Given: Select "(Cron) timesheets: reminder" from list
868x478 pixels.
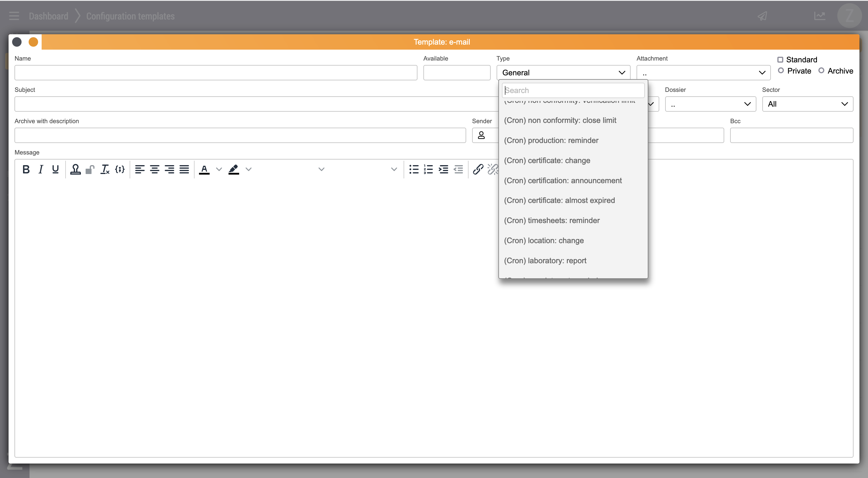Looking at the screenshot, I should coord(552,220).
